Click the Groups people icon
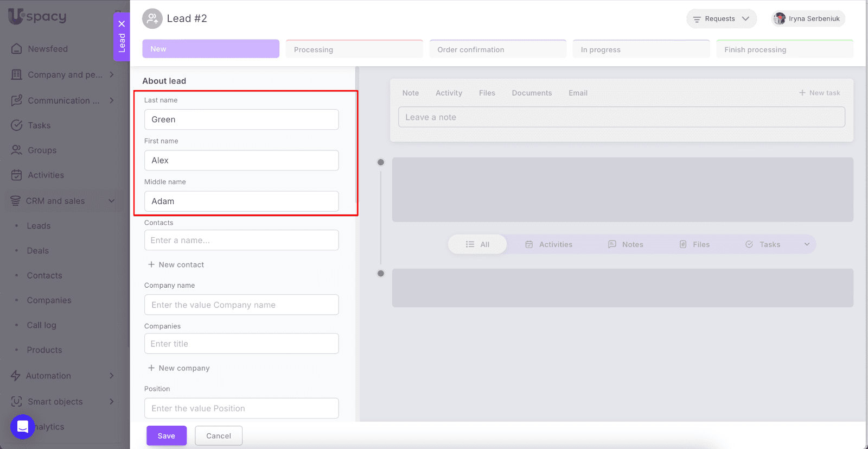 (x=17, y=150)
